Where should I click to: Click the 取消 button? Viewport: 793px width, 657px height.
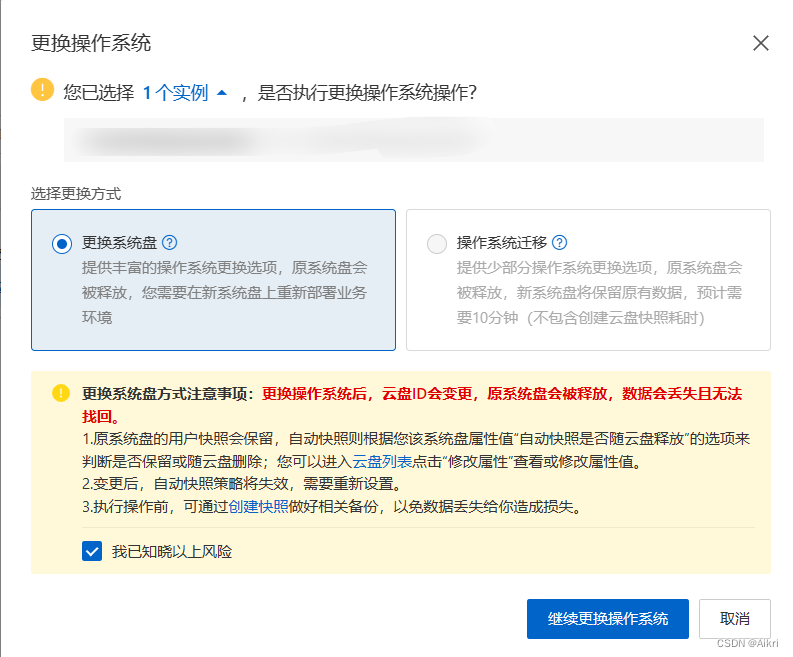(734, 619)
